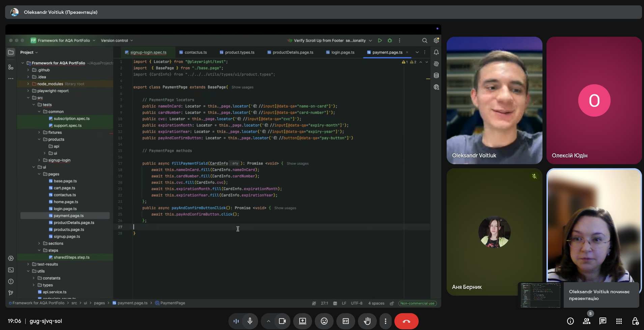Open the emoji reactions panel

(324, 321)
